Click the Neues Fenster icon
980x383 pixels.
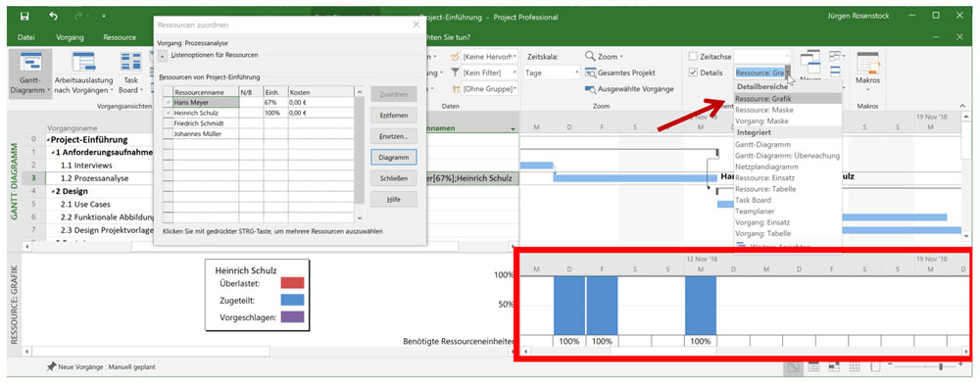pos(810,63)
